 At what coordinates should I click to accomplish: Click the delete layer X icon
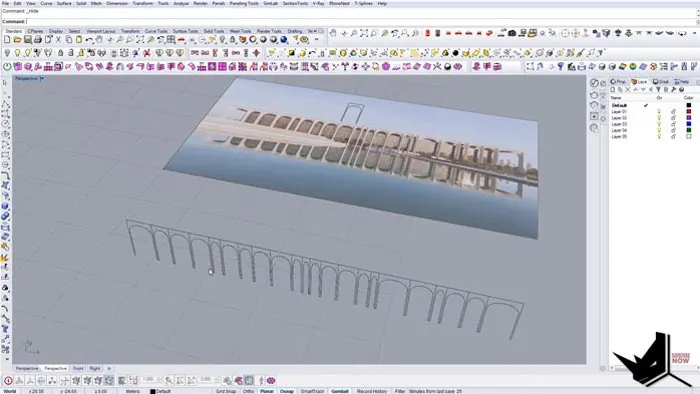click(628, 90)
